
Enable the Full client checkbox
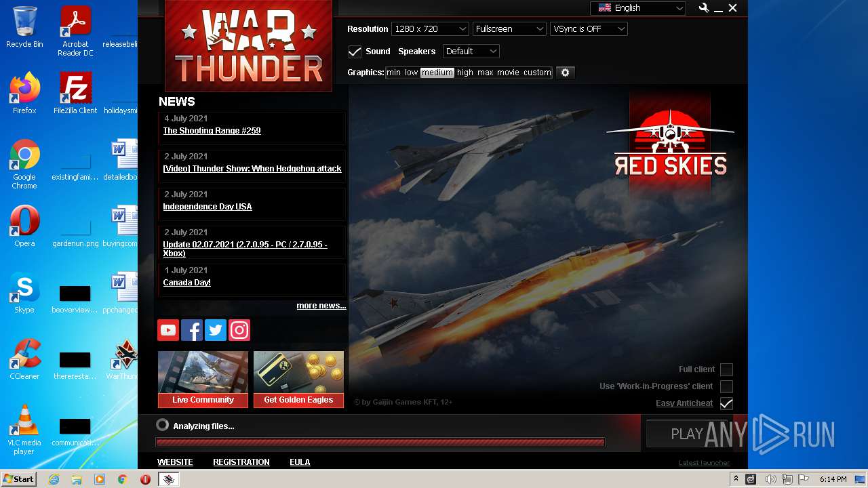[x=726, y=369]
